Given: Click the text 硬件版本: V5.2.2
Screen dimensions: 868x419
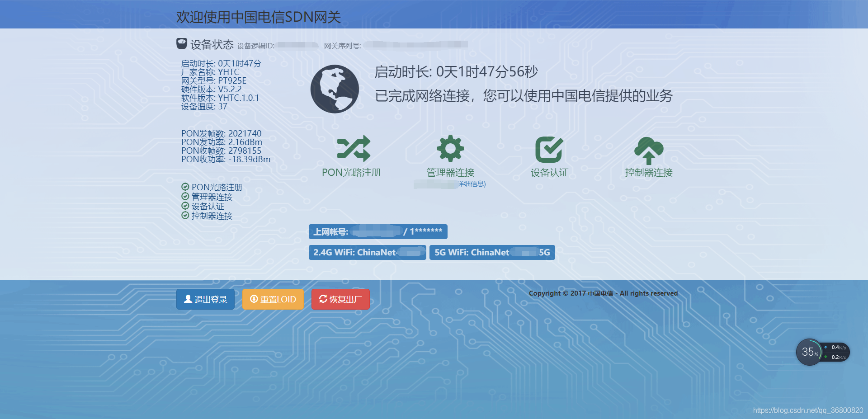Looking at the screenshot, I should [x=212, y=89].
